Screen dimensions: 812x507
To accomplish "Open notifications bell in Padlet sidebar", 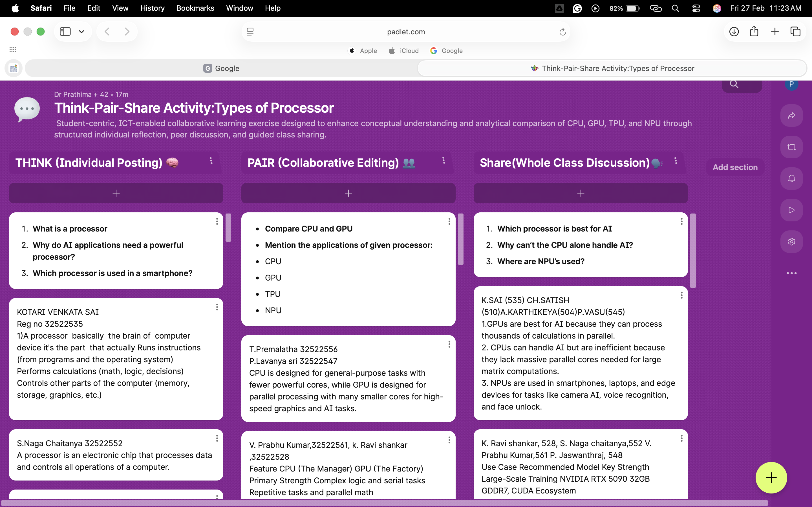I will click(x=791, y=178).
